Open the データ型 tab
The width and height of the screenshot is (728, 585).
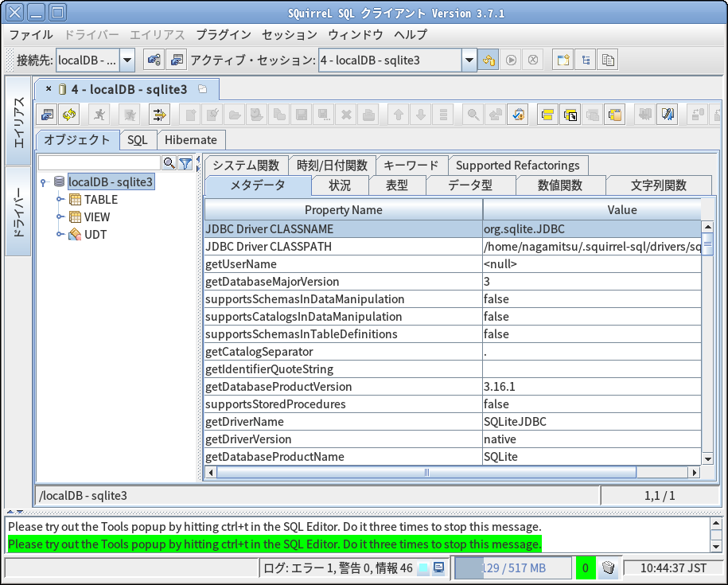coord(470,185)
